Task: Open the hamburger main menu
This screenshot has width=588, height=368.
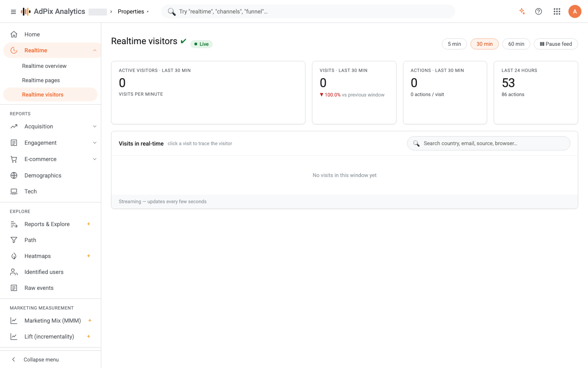Action: (x=13, y=12)
